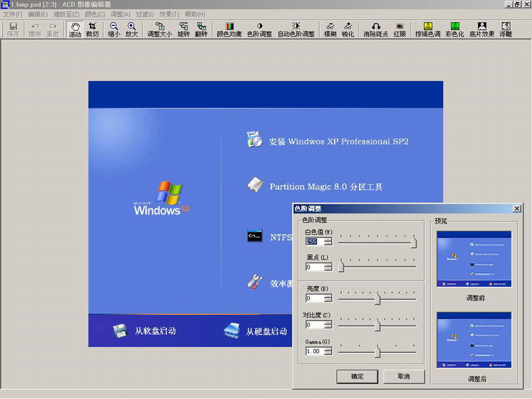The width and height of the screenshot is (532, 399).
Task: Open the Edit (编辑) menu
Action: tap(38, 14)
